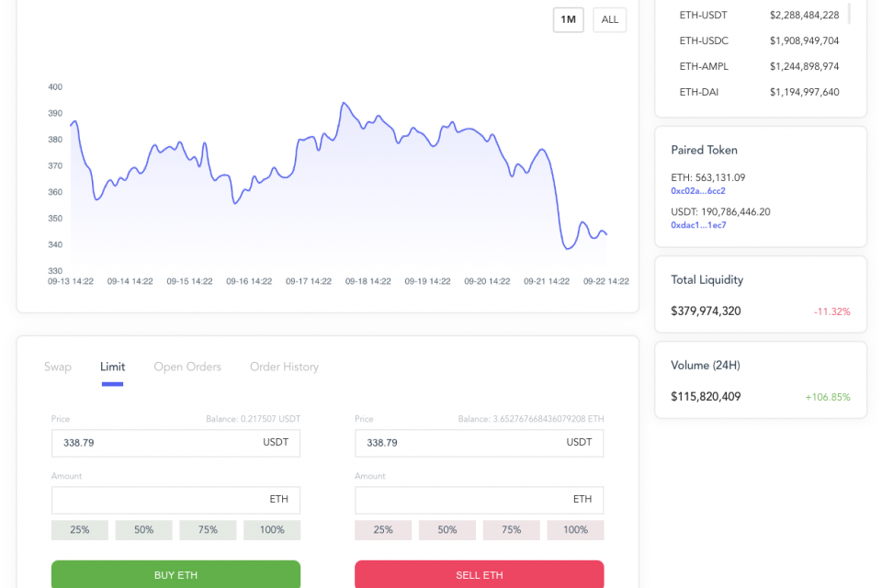Select the Limit tab
Image resolution: width=882 pixels, height=588 pixels.
112,367
